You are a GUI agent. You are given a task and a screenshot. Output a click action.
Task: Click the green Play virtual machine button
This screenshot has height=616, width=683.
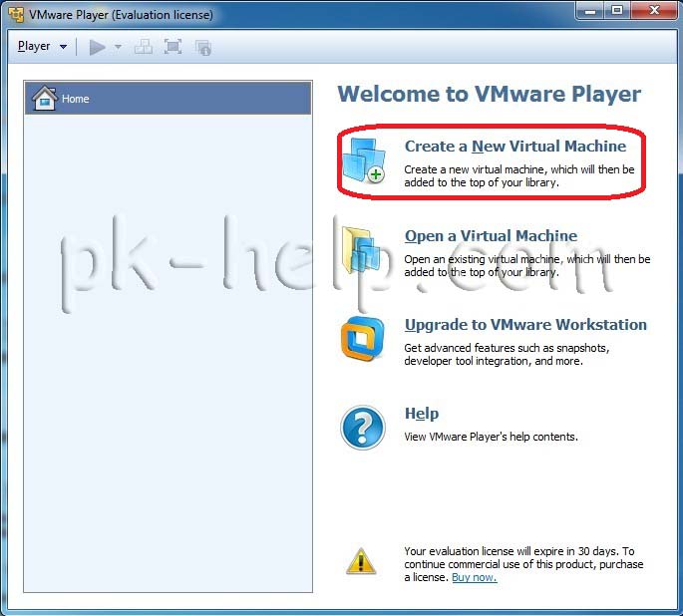[x=97, y=47]
